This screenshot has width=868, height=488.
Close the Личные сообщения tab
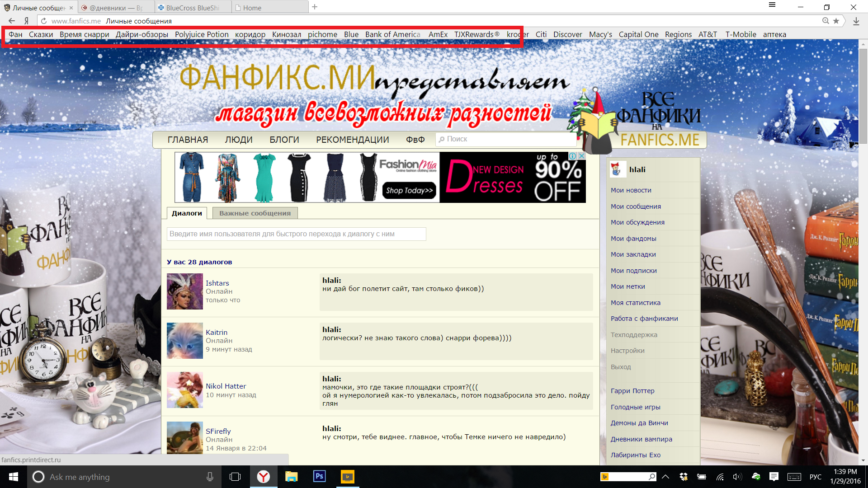(x=71, y=8)
